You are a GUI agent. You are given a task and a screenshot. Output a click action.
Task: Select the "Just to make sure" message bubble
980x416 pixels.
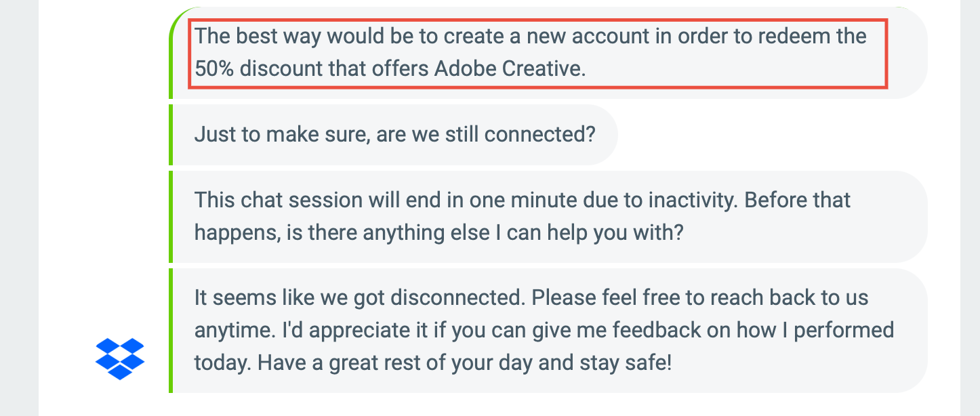click(x=394, y=135)
